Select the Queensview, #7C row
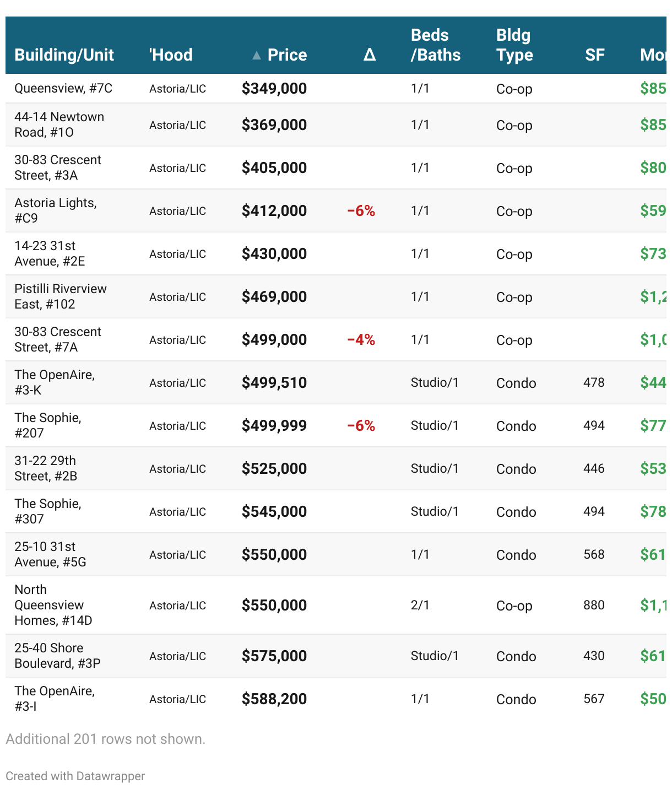The width and height of the screenshot is (672, 789). tap(336, 89)
